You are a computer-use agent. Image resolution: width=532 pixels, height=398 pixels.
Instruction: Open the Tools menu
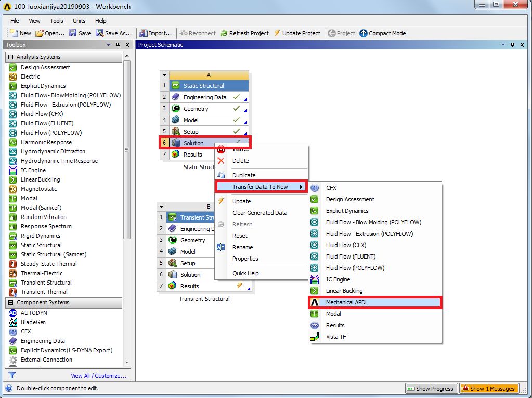pyautogui.click(x=56, y=21)
